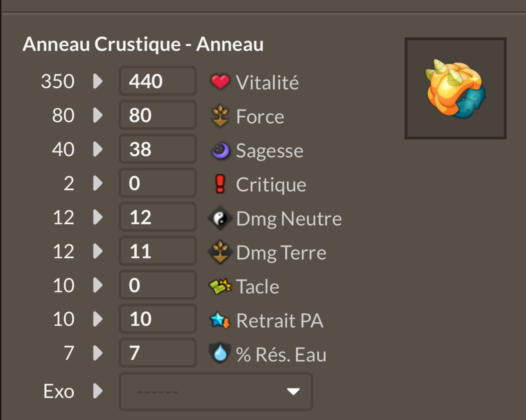Click the arrow next to Sagesse 40
Viewport: 526px width, 420px height.
pos(97,149)
